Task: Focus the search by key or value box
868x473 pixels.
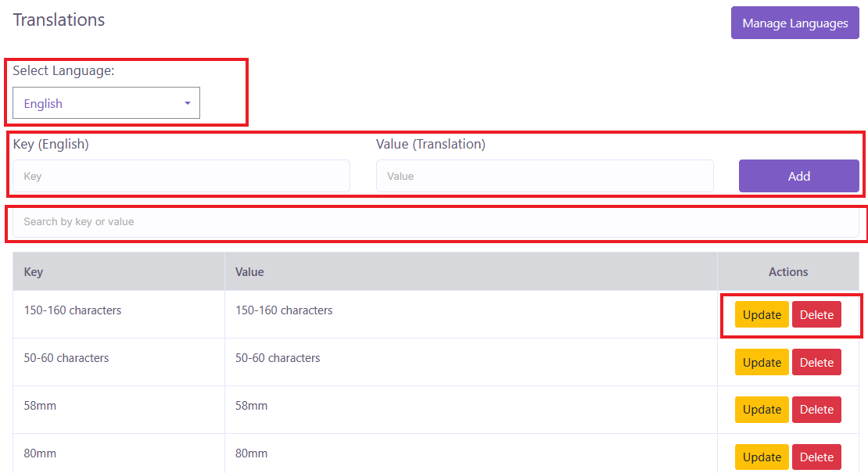Action: (435, 222)
